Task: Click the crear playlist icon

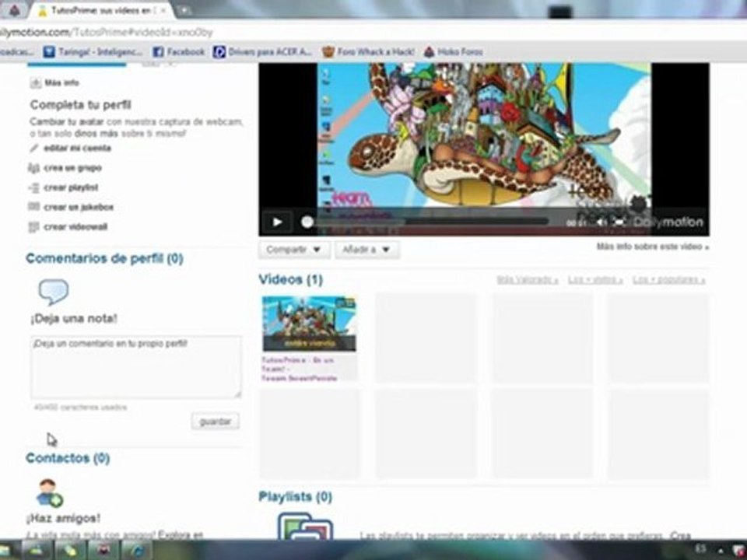Action: coord(33,187)
